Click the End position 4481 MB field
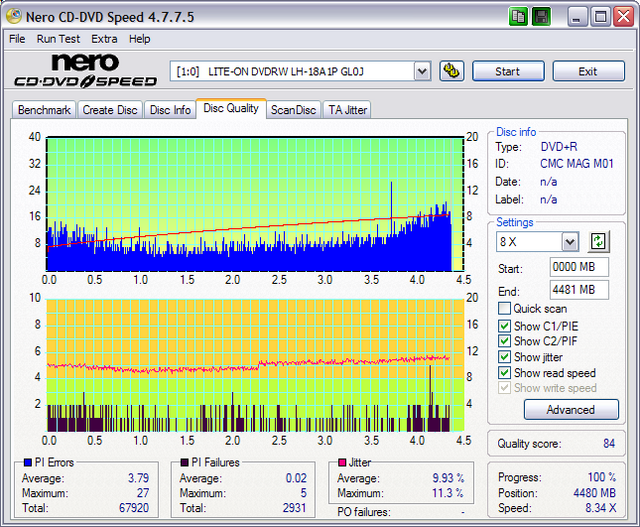The image size is (640, 527). pos(579,290)
